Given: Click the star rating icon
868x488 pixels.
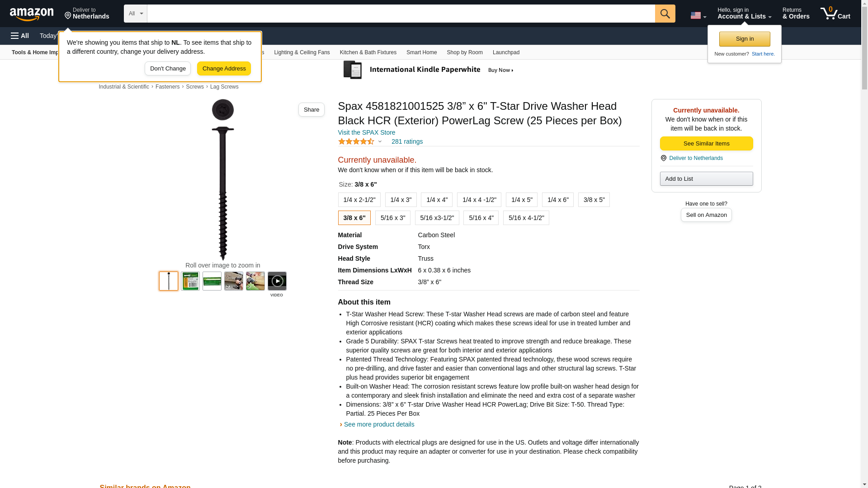Looking at the screenshot, I should click(x=356, y=141).
